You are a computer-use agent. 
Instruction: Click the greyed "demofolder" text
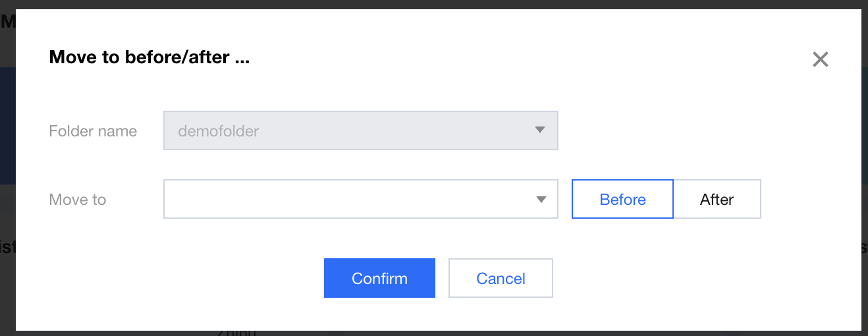(x=219, y=131)
